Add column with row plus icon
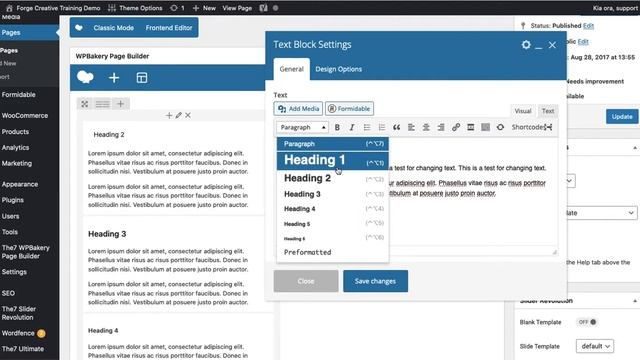The width and height of the screenshot is (640, 360). pos(120,104)
